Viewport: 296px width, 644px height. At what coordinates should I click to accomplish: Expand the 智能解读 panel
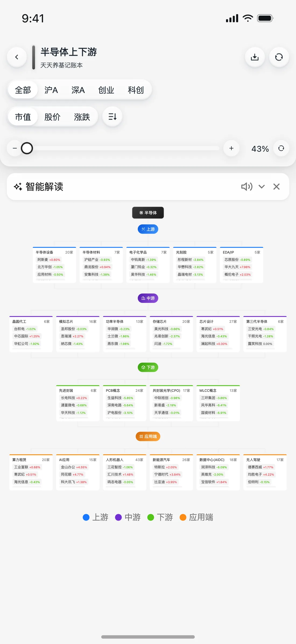click(262, 186)
